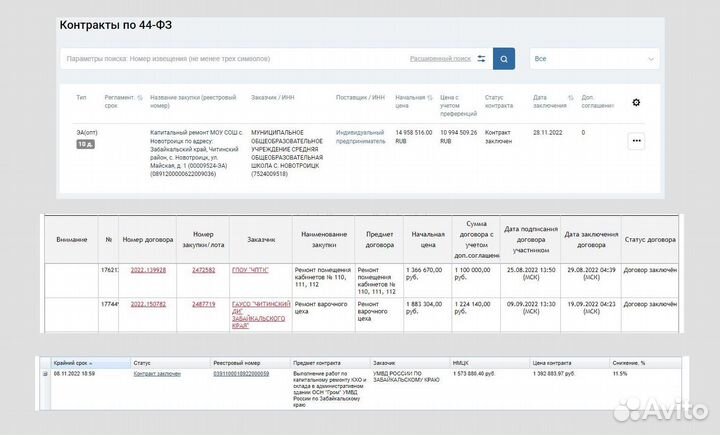Open contract number 2022.139928 link
This screenshot has height=435, width=720.
click(148, 270)
